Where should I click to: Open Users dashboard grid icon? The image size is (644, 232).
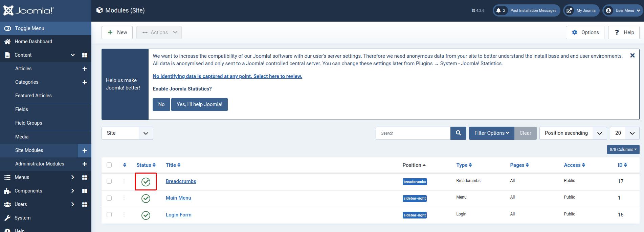tap(85, 204)
